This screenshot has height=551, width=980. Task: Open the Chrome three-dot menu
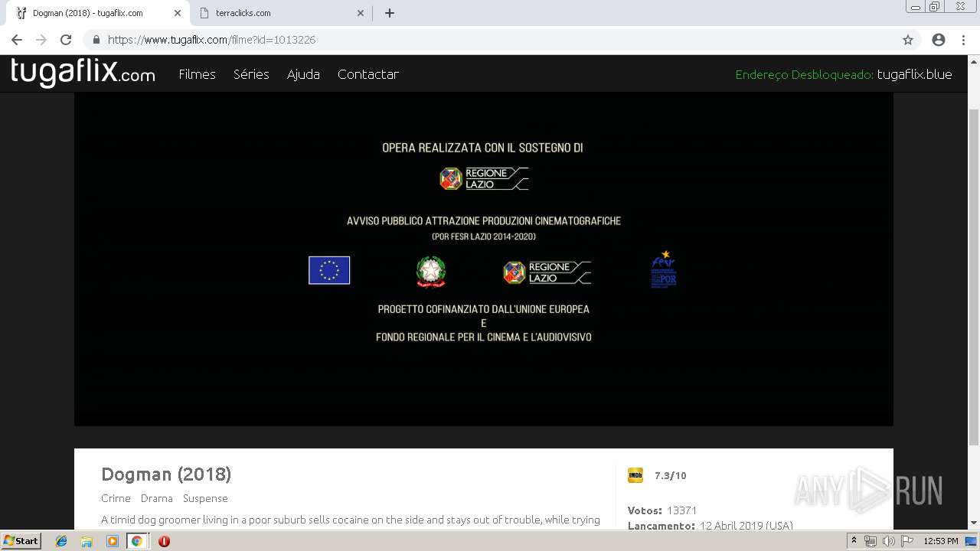coord(963,40)
